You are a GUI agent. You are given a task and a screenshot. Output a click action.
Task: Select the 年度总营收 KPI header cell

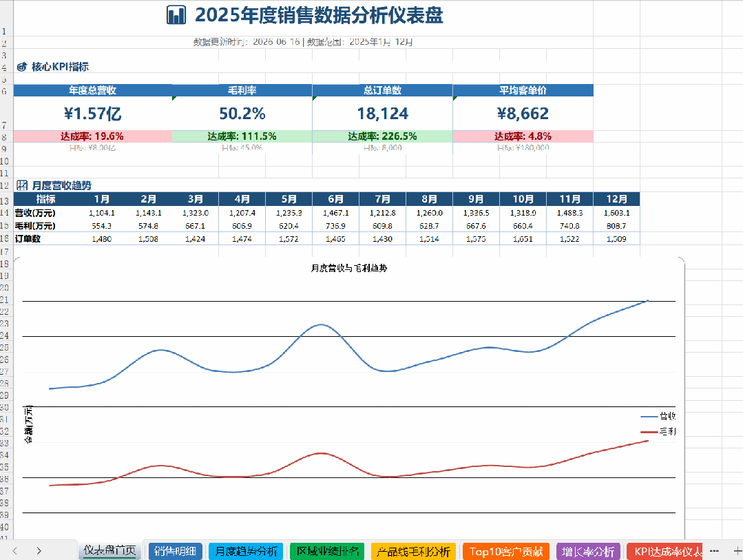coord(93,90)
